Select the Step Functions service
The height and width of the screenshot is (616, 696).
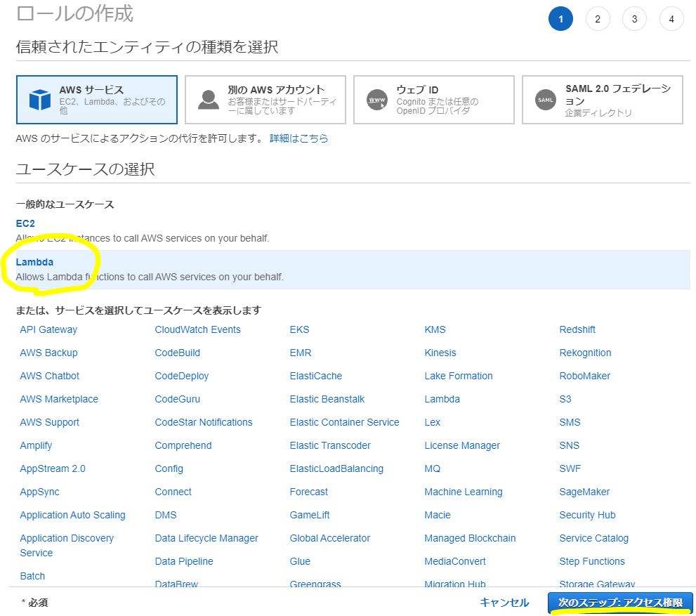592,561
